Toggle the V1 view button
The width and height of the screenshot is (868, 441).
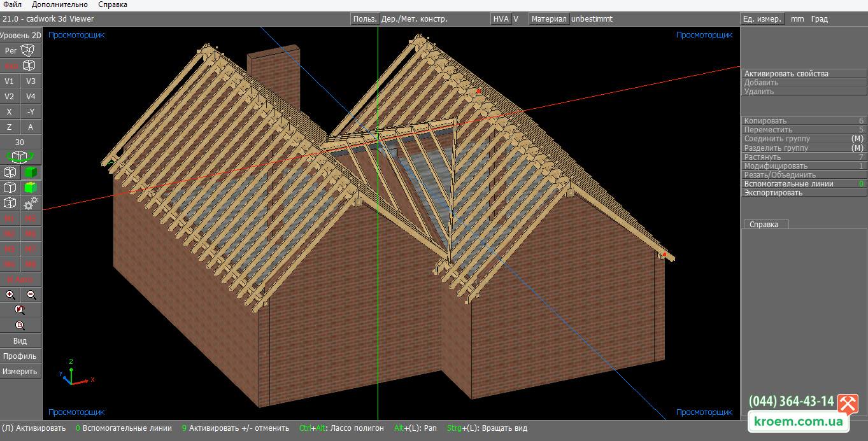[x=10, y=81]
